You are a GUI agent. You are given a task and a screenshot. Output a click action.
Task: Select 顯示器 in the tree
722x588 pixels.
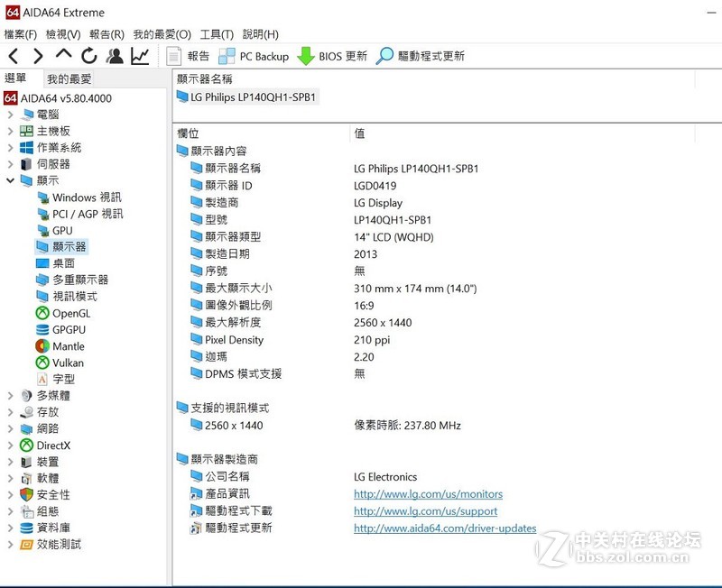click(x=69, y=247)
